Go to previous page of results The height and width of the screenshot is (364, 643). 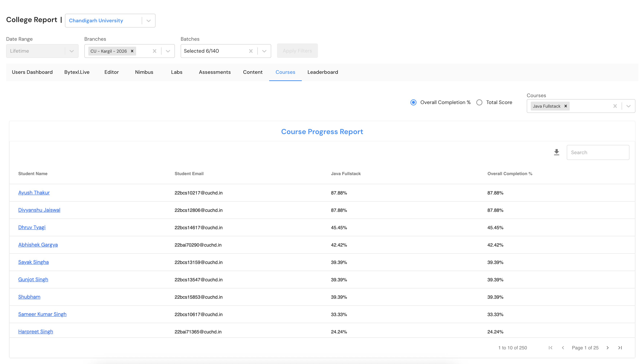pyautogui.click(x=563, y=348)
